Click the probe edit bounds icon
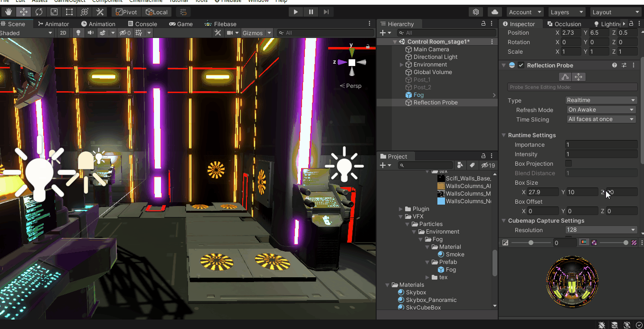644x329 pixels. [x=565, y=77]
